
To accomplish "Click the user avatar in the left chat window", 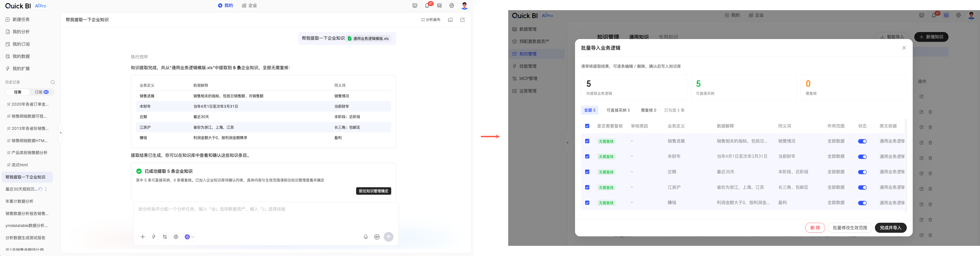I will tap(464, 6).
